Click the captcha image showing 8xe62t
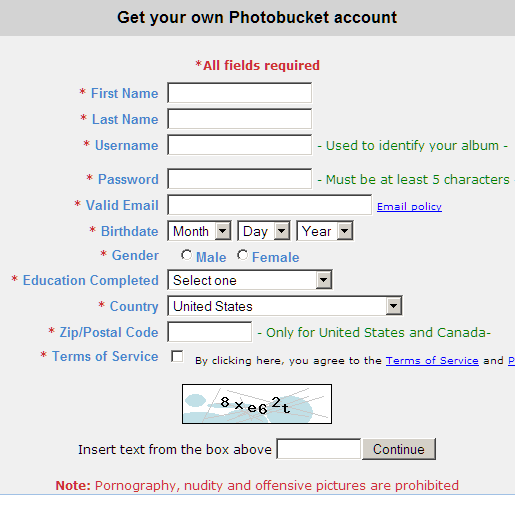The height and width of the screenshot is (506, 515). (x=257, y=404)
